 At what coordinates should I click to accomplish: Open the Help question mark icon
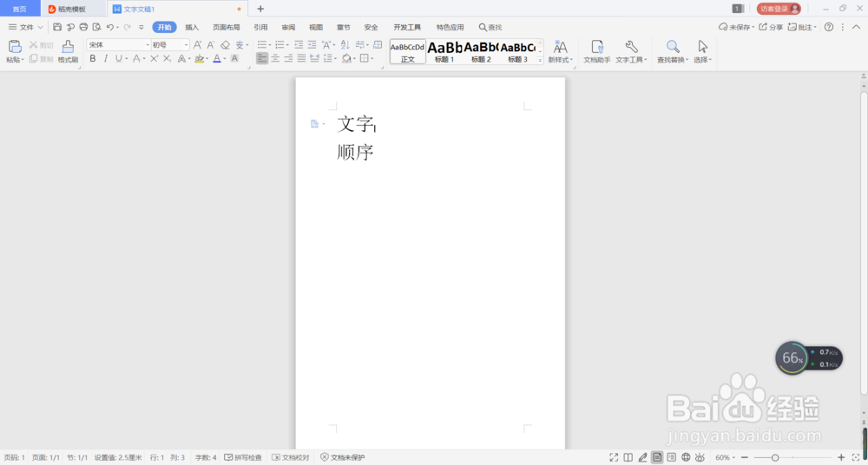[x=829, y=27]
